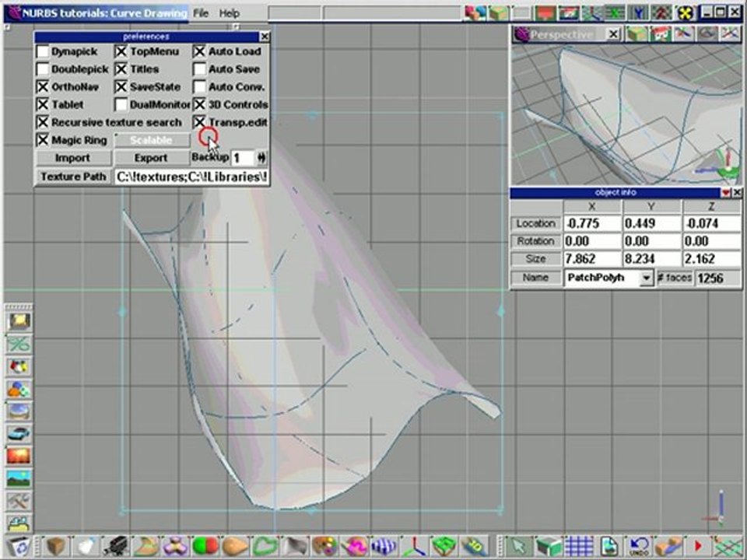Viewport: 747px width, 560px height.
Task: Uncheck the TopMenu option
Action: click(x=121, y=51)
